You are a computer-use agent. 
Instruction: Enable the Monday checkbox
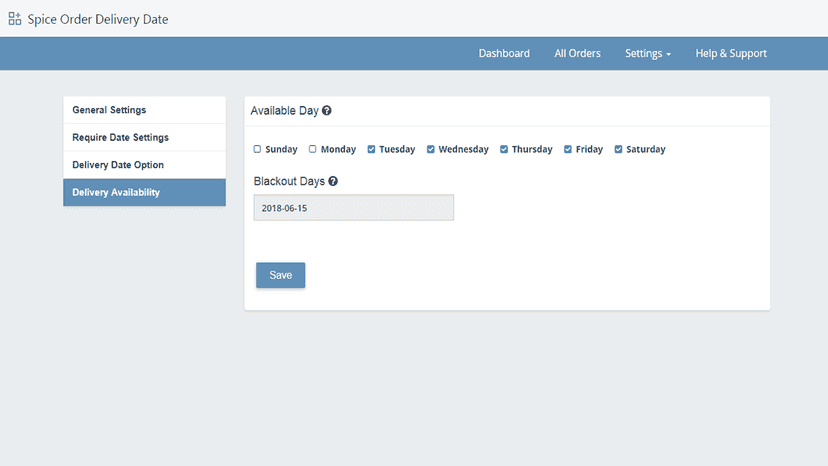point(313,149)
